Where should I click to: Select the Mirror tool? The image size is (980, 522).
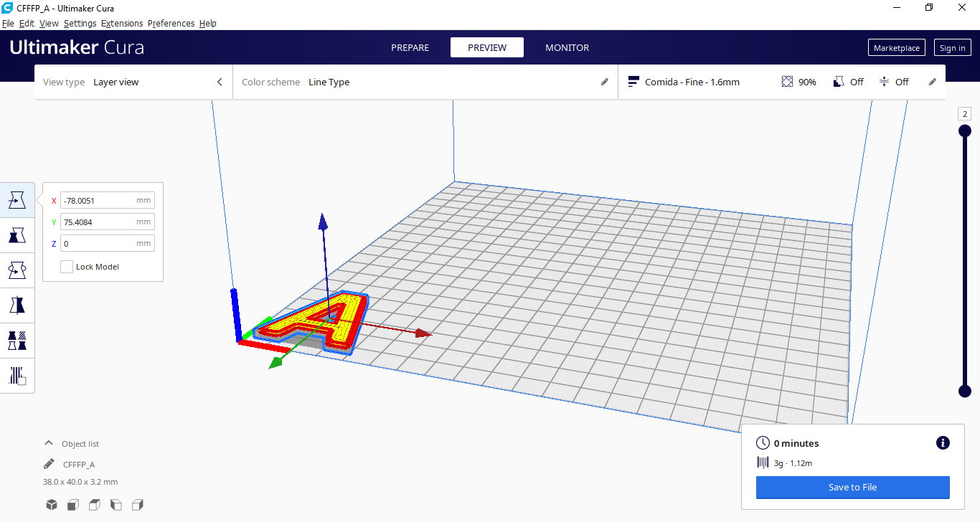(x=17, y=305)
